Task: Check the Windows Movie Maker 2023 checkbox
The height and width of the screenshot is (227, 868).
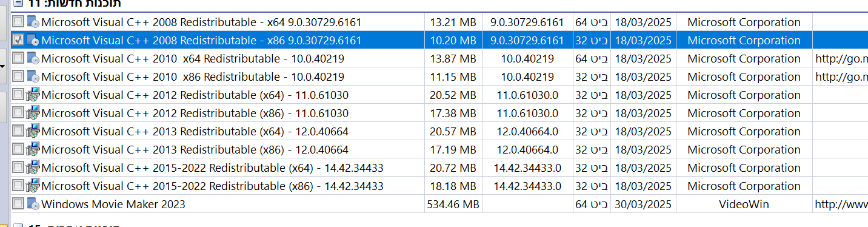Action: tap(18, 205)
